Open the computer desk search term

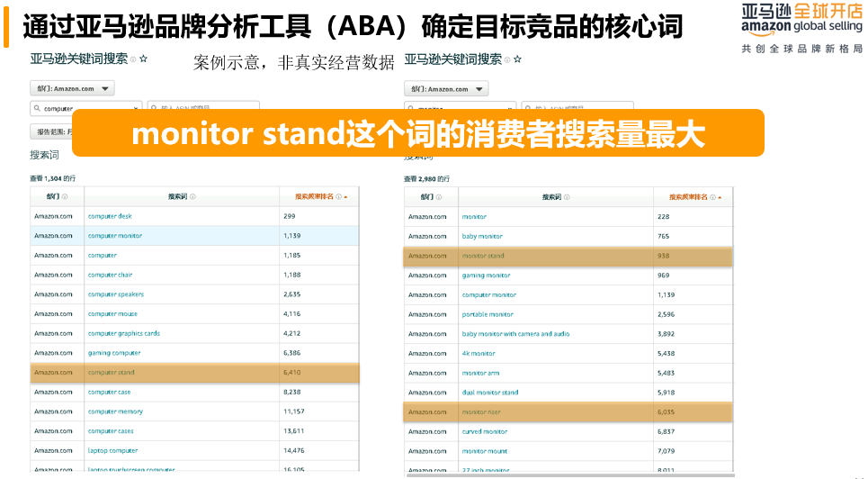point(110,216)
